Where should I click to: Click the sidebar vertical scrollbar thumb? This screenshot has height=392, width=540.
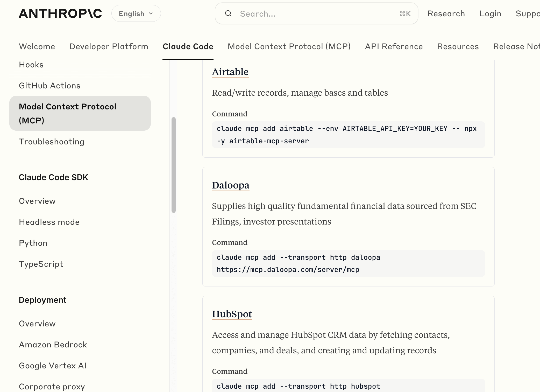174,165
